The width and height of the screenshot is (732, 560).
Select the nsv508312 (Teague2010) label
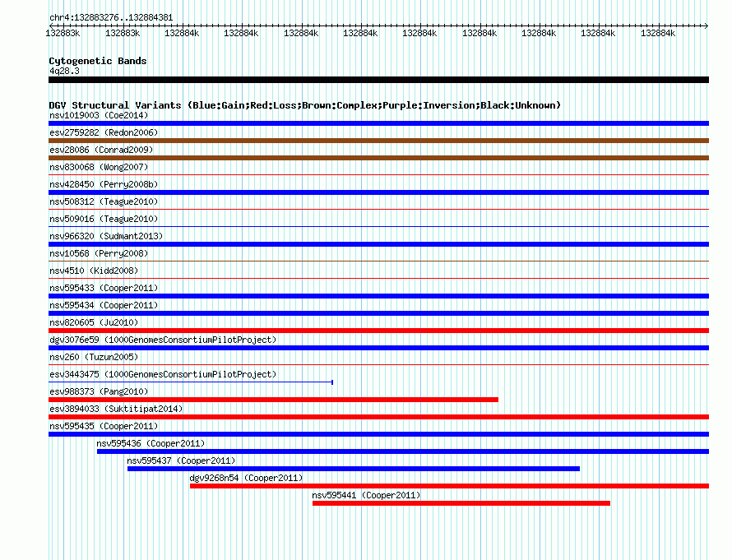pyautogui.click(x=104, y=201)
